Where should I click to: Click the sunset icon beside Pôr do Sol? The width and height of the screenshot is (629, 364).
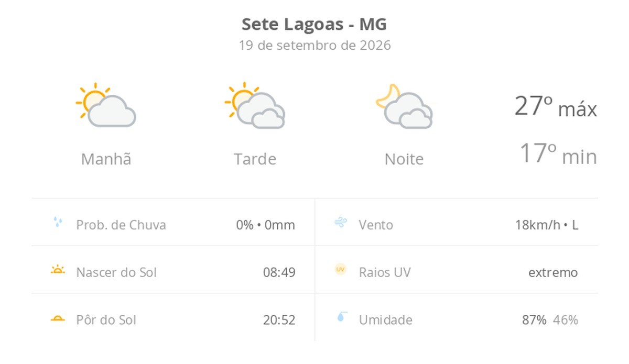point(58,318)
